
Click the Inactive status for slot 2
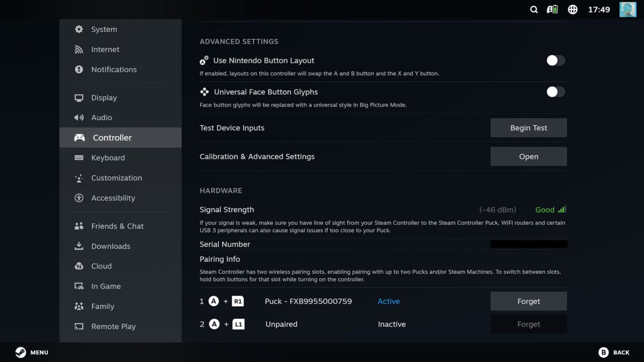click(x=392, y=324)
